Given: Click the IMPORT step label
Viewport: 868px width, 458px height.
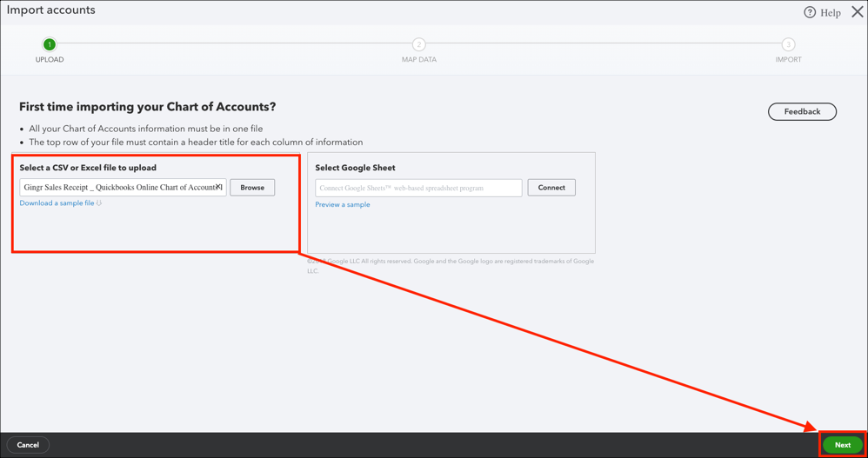Looking at the screenshot, I should [788, 60].
